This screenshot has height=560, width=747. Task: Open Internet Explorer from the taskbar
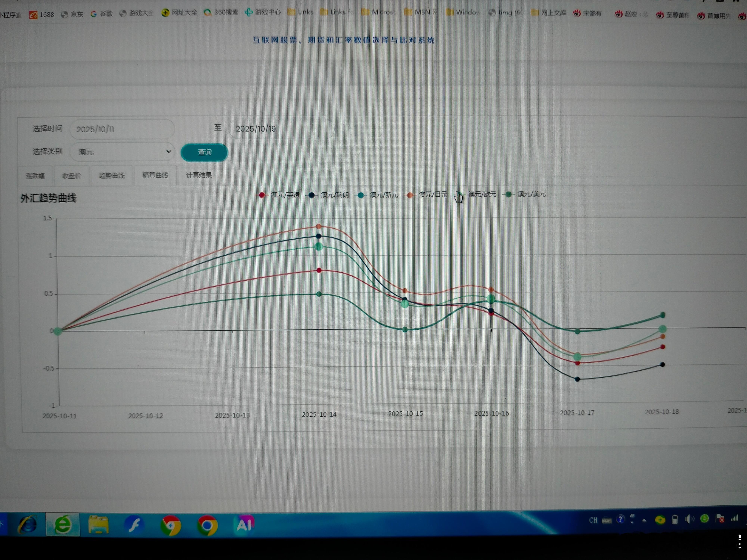pos(28,525)
